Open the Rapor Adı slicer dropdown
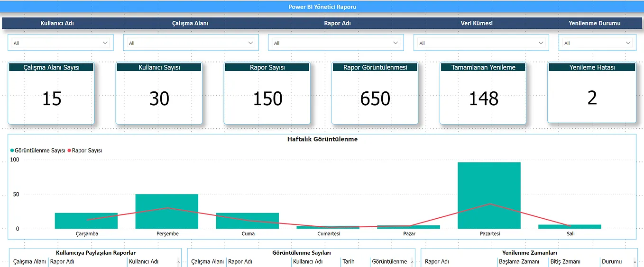Screen dimensions: 644x267 [x=336, y=43]
